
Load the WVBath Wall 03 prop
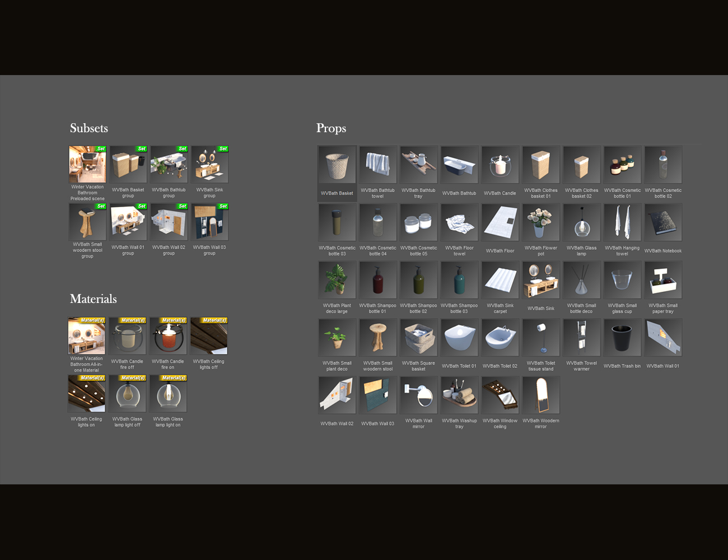click(x=378, y=395)
